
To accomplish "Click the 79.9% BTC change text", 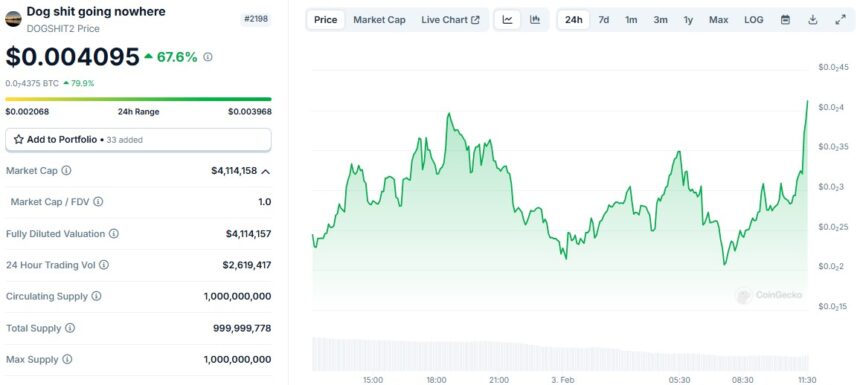I will [x=82, y=83].
